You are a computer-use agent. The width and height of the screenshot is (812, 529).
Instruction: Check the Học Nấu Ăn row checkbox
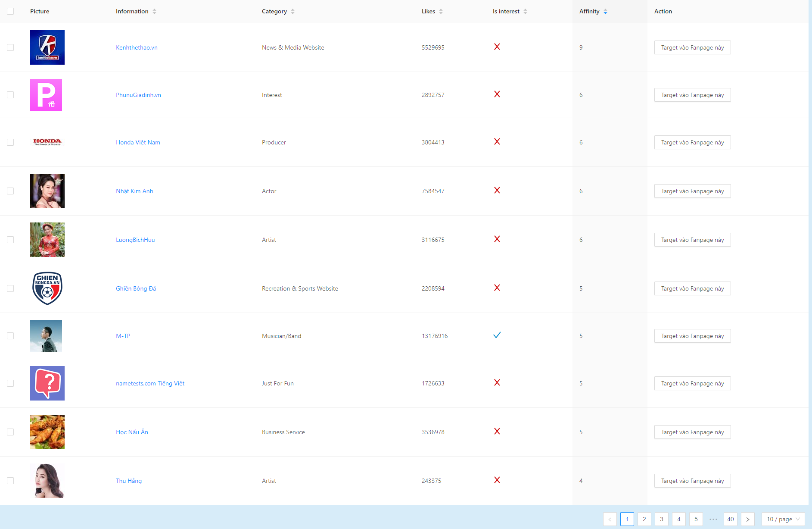pos(10,432)
